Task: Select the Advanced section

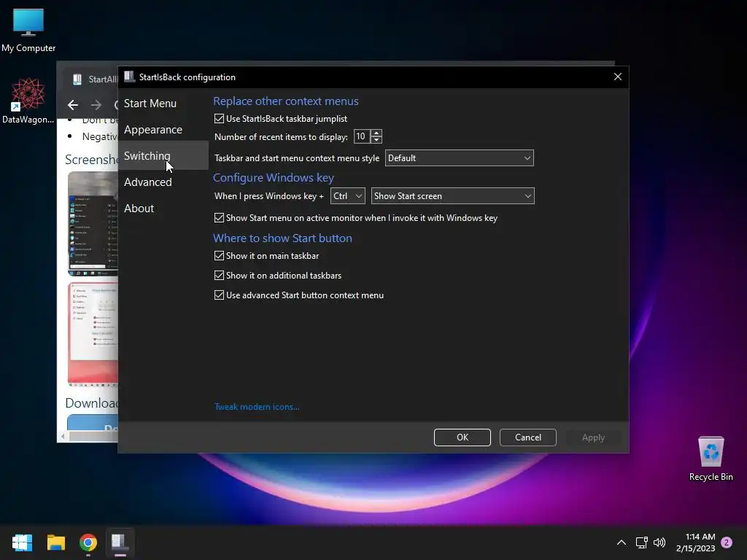Action: [163, 182]
